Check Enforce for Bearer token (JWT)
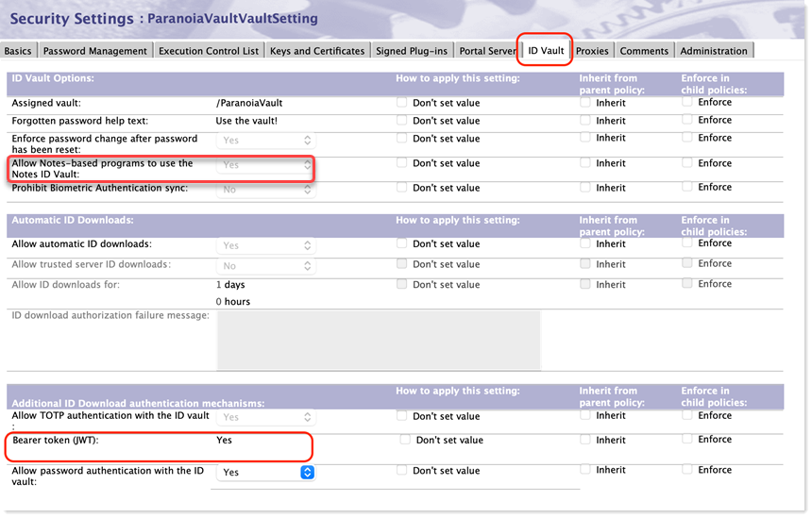The height and width of the screenshot is (518, 812). (687, 439)
